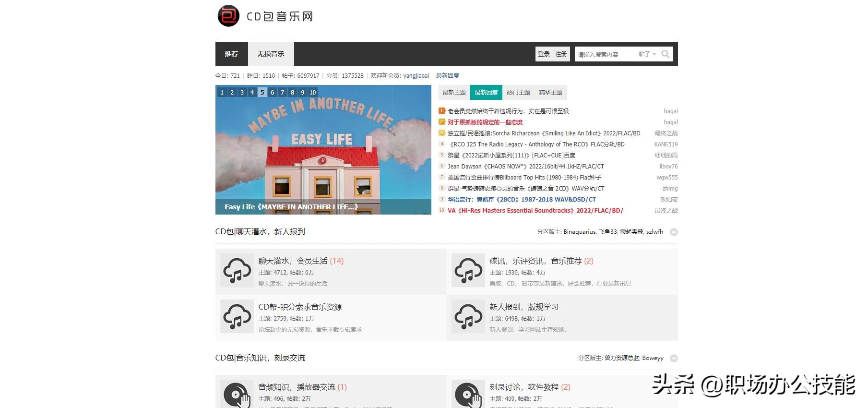Open author hagal on the first post
Screen dimensions: 868x408
point(671,111)
